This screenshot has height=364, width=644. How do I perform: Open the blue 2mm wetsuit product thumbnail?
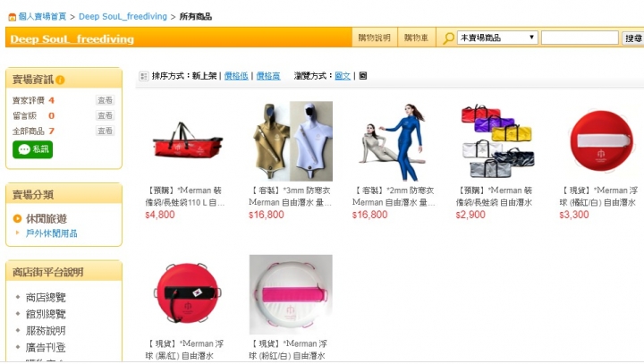(394, 141)
